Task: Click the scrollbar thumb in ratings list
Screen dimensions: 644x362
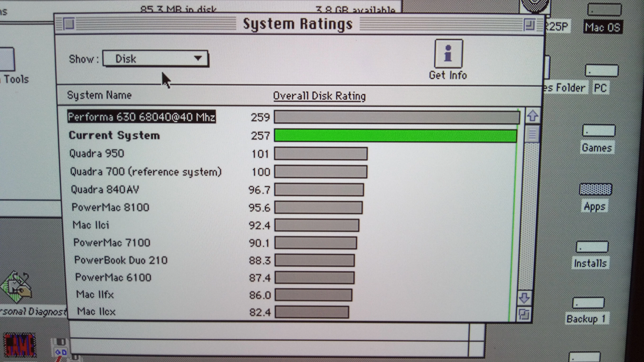Action: (532, 134)
